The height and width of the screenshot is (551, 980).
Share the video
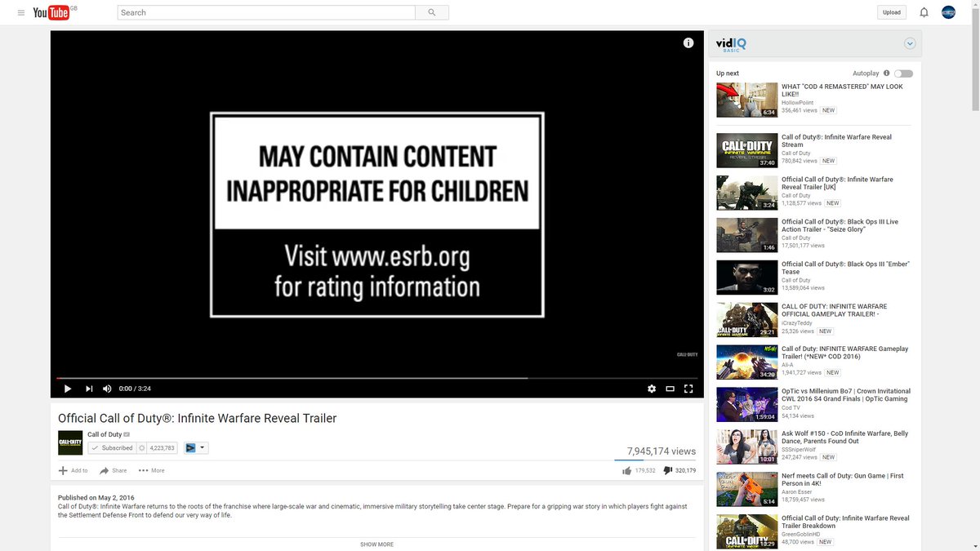pos(113,470)
